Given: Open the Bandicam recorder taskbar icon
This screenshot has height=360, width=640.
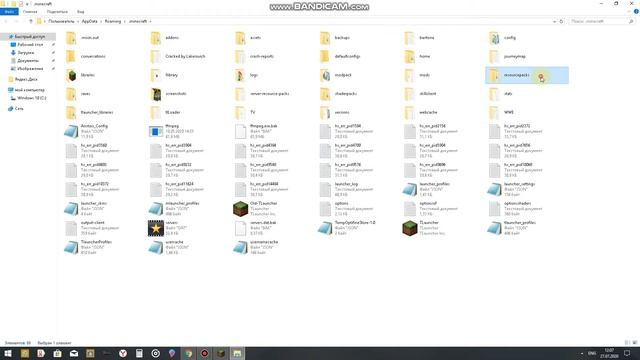Looking at the screenshot, I should click(x=204, y=353).
